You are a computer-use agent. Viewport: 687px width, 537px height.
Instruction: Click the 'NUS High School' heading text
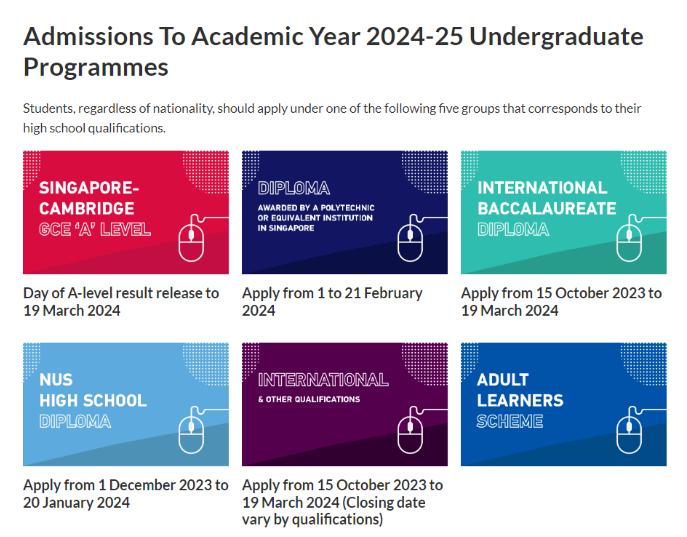[92, 390]
